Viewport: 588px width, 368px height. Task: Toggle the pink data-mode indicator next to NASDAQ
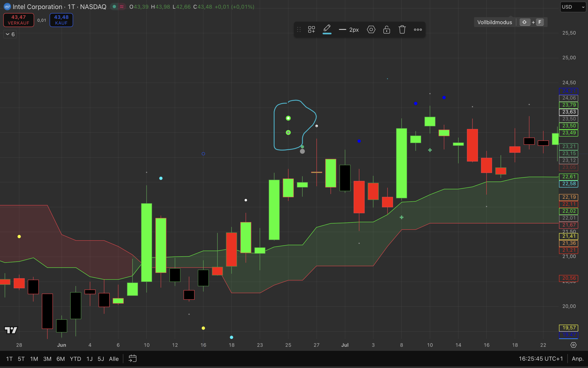pyautogui.click(x=122, y=7)
